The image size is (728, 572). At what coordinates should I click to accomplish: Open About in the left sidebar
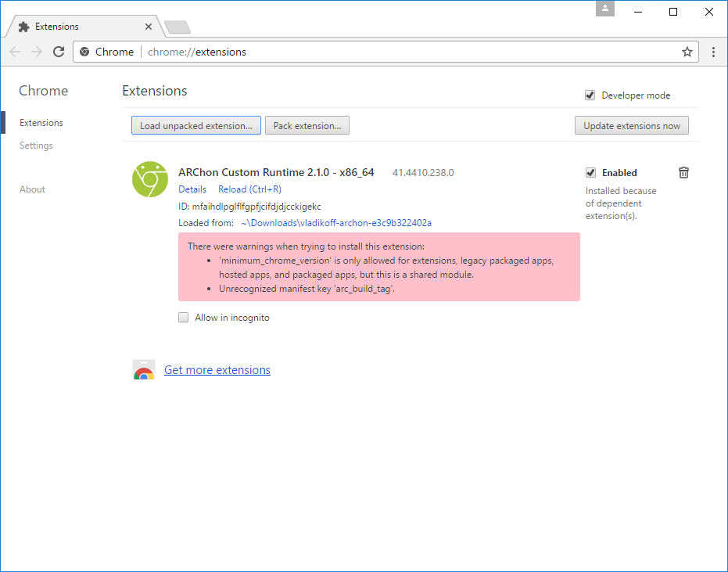point(32,189)
